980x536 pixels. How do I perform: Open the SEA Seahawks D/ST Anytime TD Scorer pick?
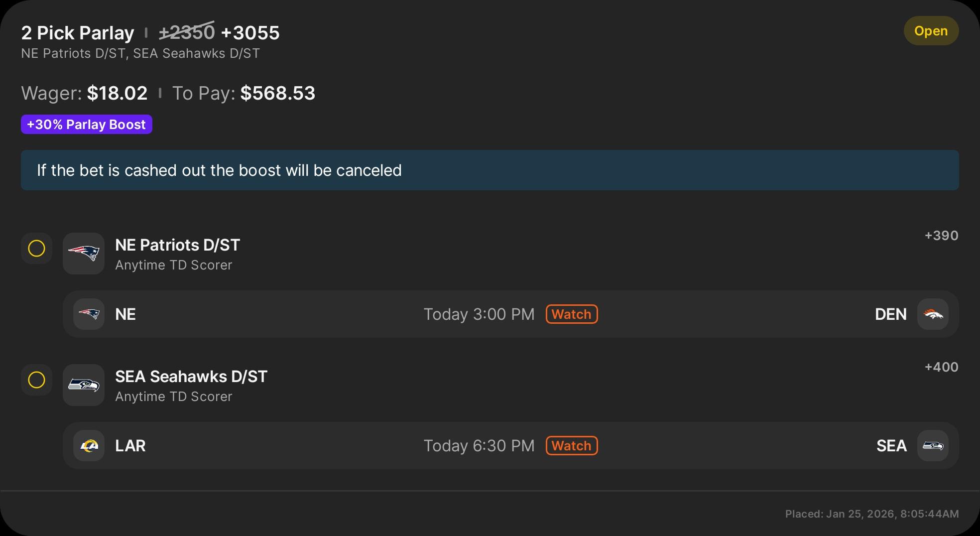coord(191,386)
